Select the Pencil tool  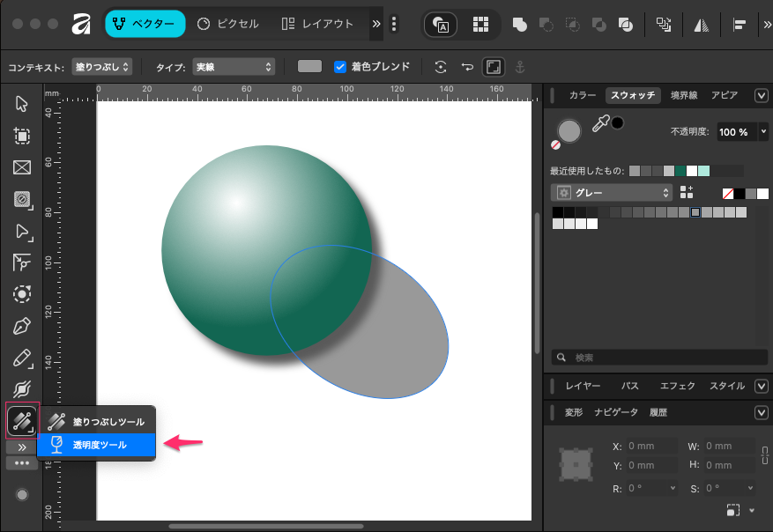(x=22, y=358)
